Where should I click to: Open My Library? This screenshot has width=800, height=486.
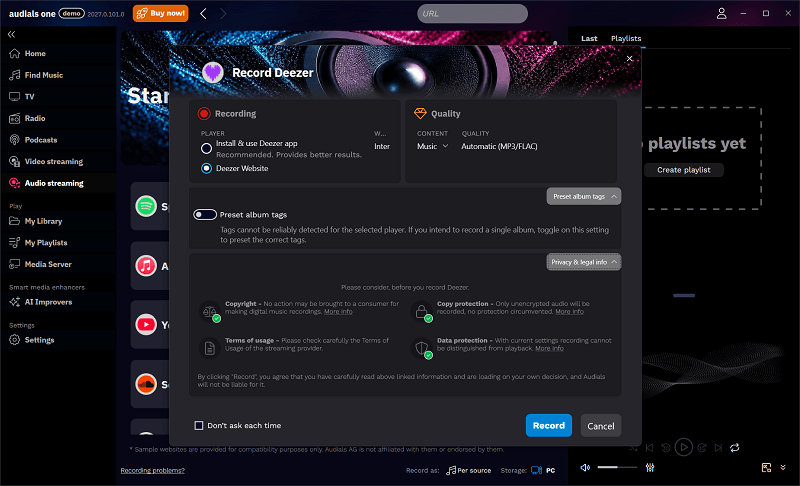[43, 221]
